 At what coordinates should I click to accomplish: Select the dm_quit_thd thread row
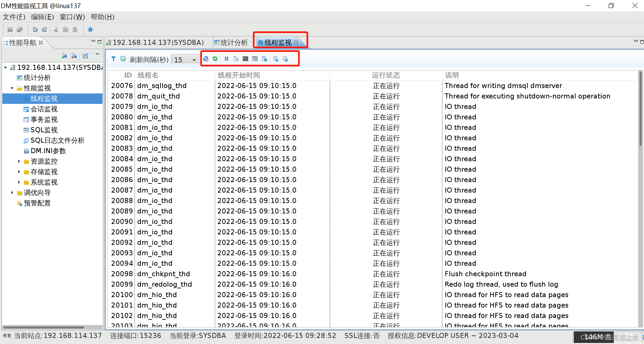(x=373, y=96)
